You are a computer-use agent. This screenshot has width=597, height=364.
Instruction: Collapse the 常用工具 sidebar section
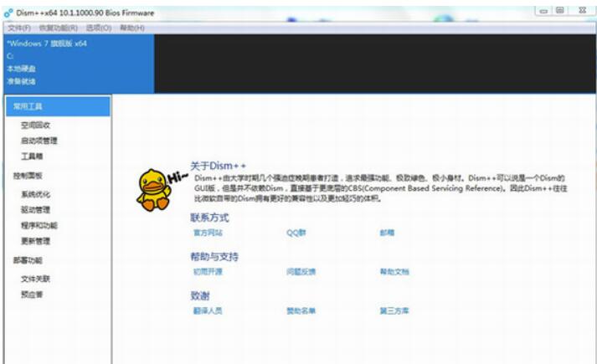57,106
